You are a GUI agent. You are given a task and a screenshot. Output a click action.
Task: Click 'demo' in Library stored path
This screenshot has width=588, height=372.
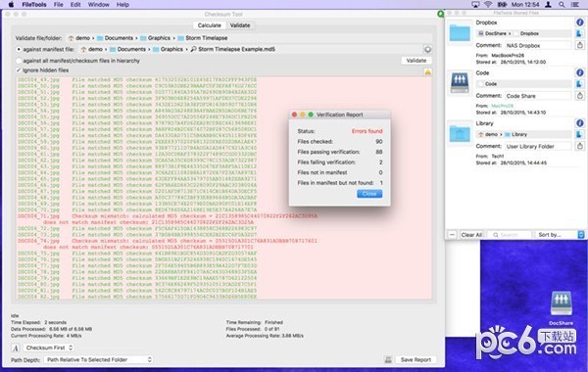(x=488, y=134)
